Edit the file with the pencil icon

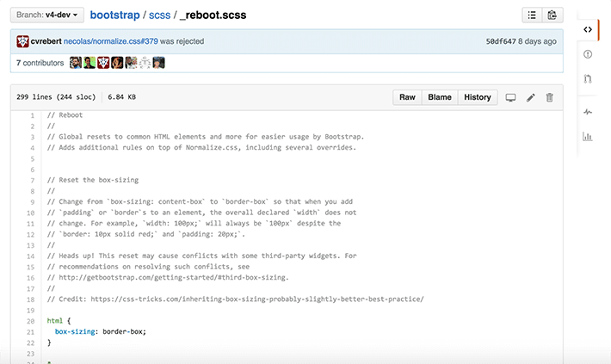531,97
